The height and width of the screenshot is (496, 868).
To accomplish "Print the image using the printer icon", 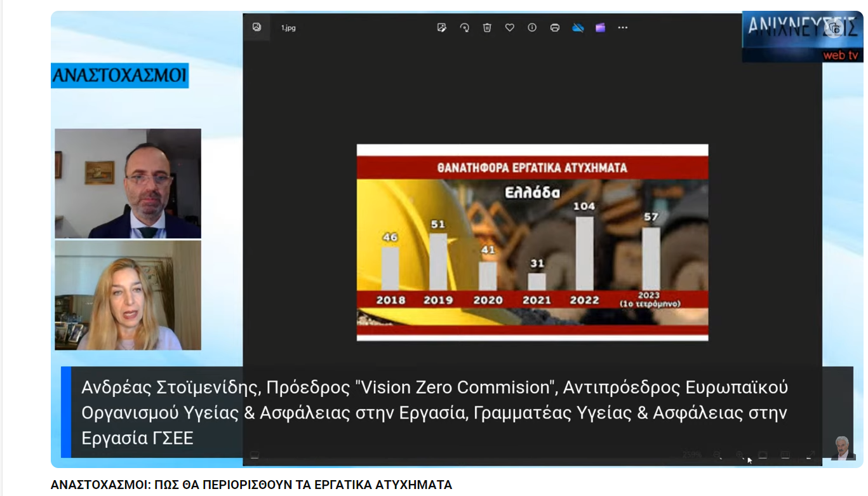I will click(x=555, y=27).
